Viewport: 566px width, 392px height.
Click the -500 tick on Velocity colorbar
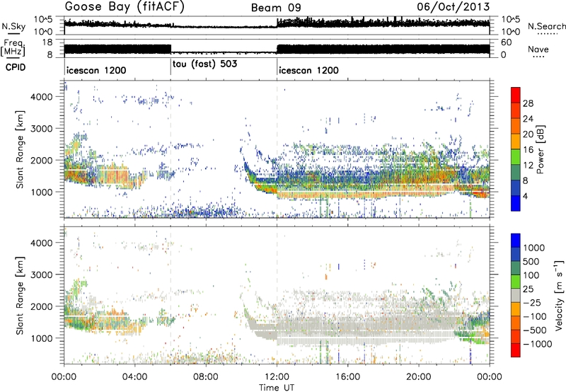[535, 330]
